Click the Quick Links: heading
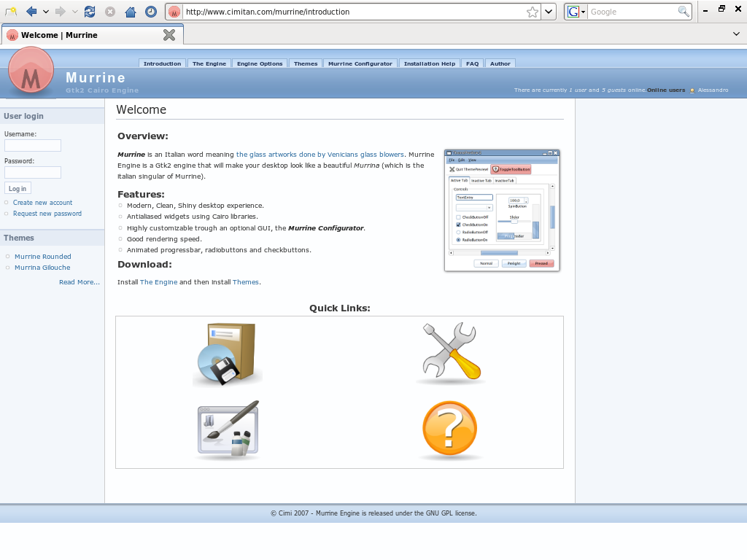The image size is (747, 560). (x=340, y=308)
